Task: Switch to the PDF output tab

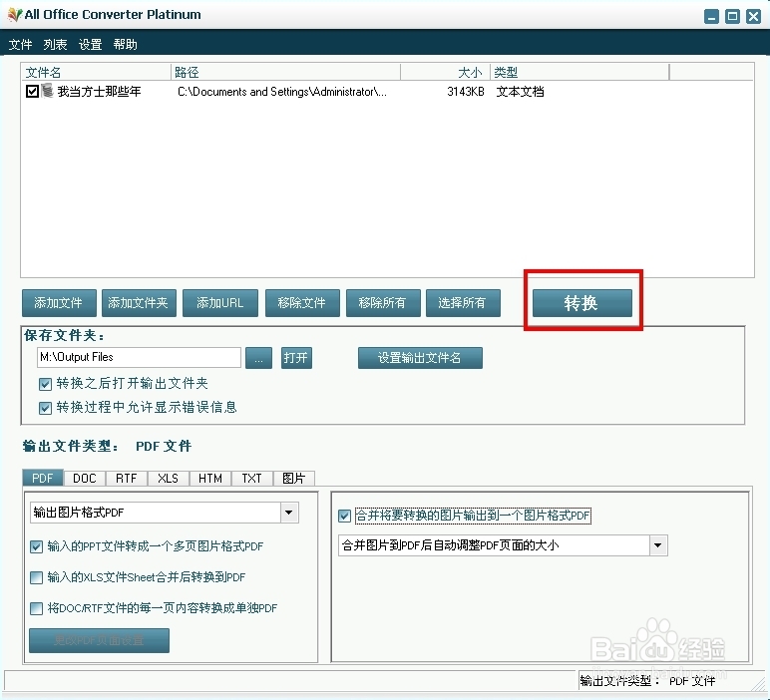Action: click(43, 478)
